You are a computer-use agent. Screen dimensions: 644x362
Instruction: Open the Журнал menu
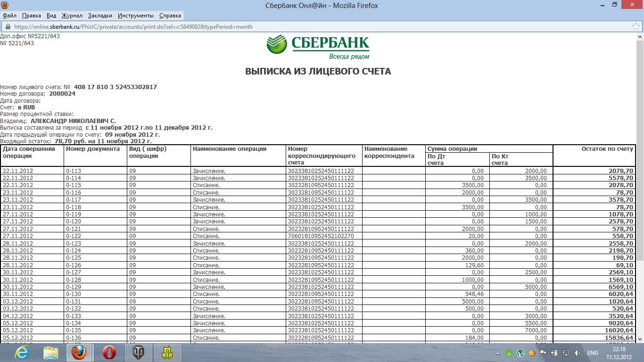coord(72,16)
